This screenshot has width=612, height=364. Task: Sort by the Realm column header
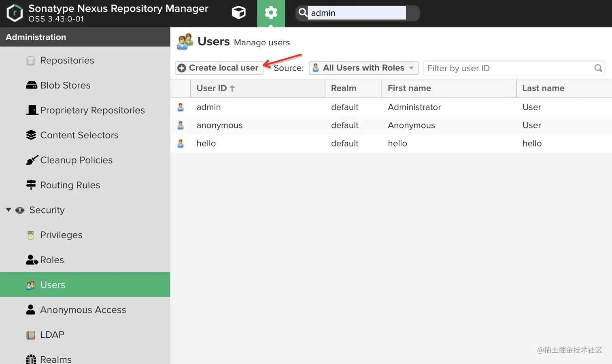[353, 88]
